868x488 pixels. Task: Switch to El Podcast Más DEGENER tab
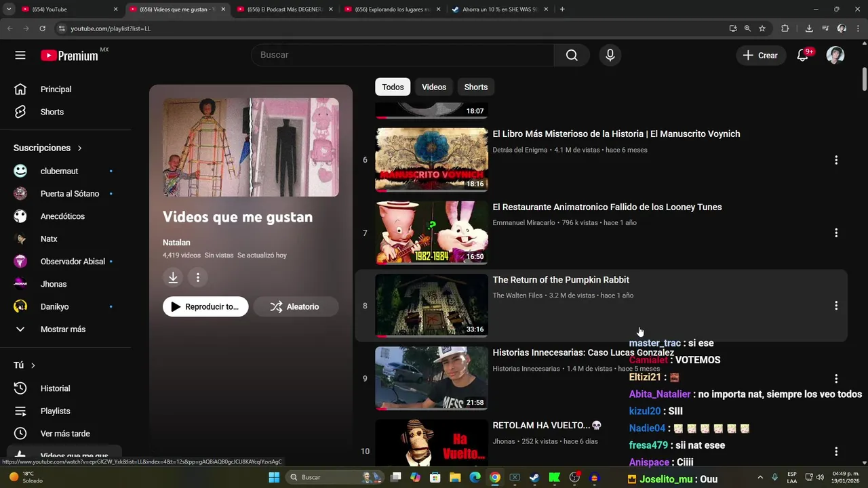285,9
